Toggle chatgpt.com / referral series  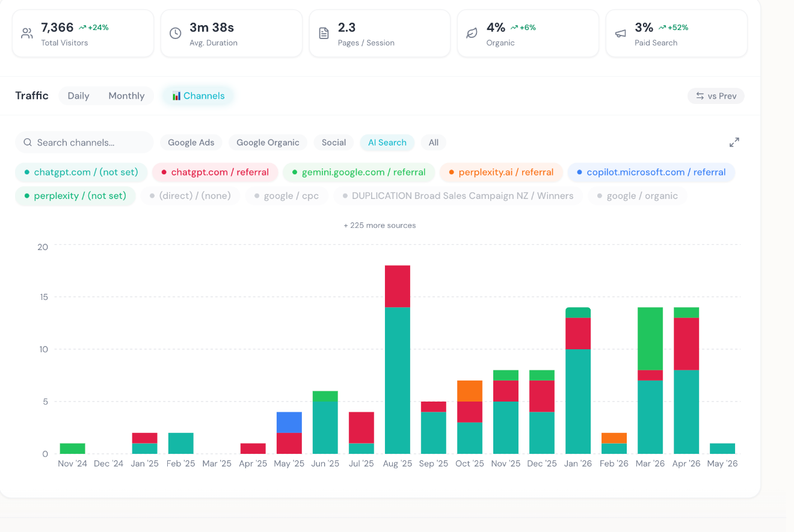tap(215, 172)
